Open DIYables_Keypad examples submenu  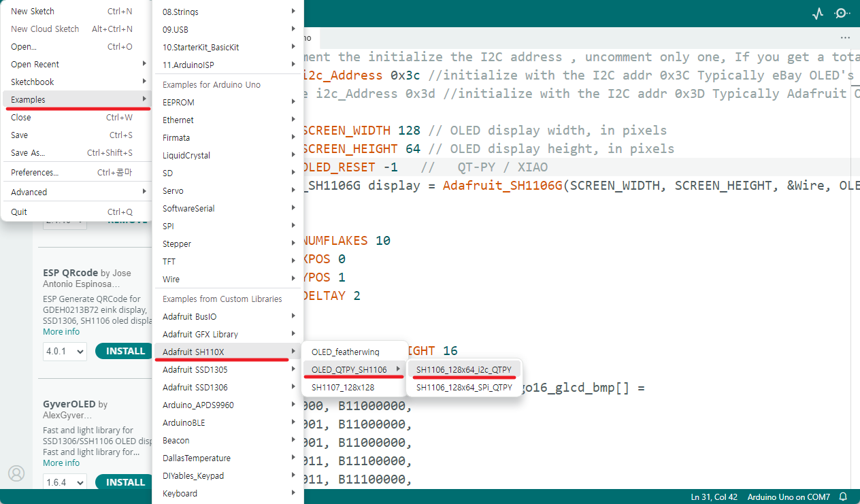[228, 476]
